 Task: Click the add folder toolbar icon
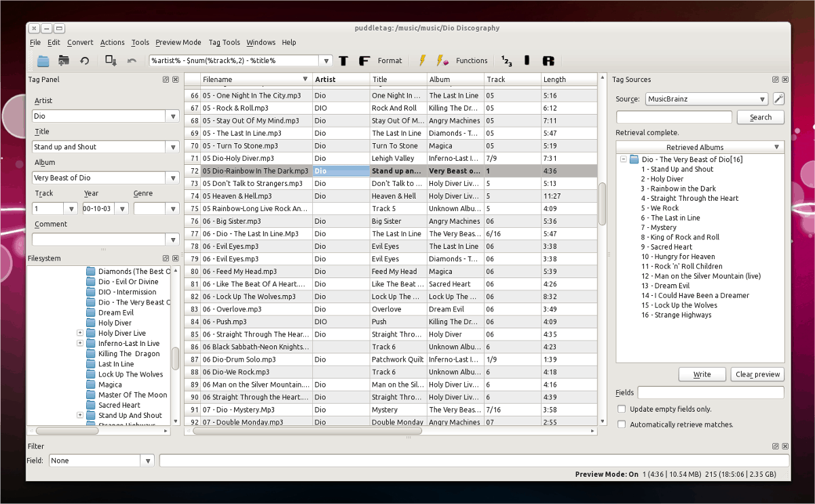point(64,61)
